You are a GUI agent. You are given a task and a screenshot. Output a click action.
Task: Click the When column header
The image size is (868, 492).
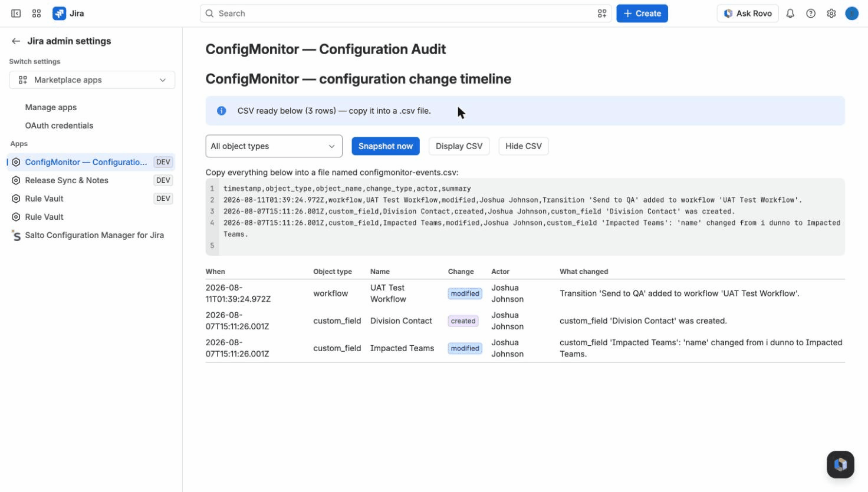[215, 272]
